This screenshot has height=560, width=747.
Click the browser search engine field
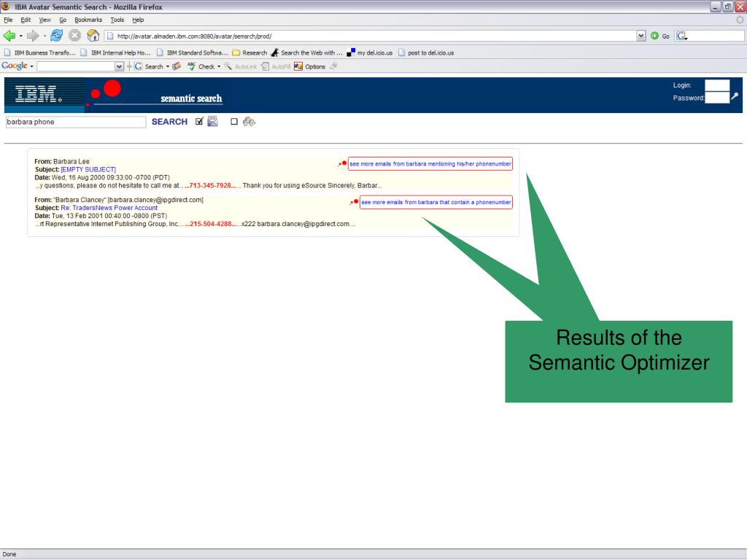click(715, 36)
